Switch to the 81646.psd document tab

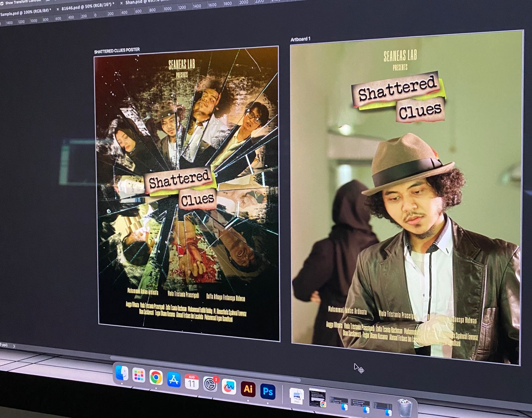click(x=87, y=6)
